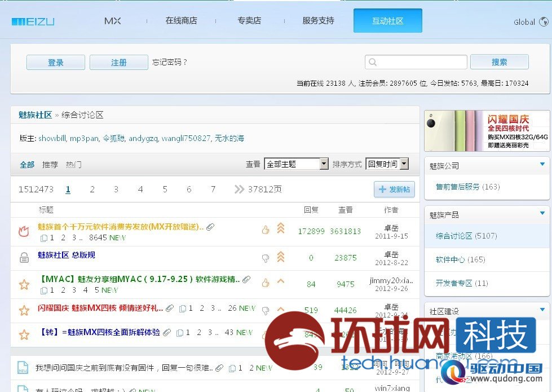Select the 互动社区 navigation tab

coord(387,21)
